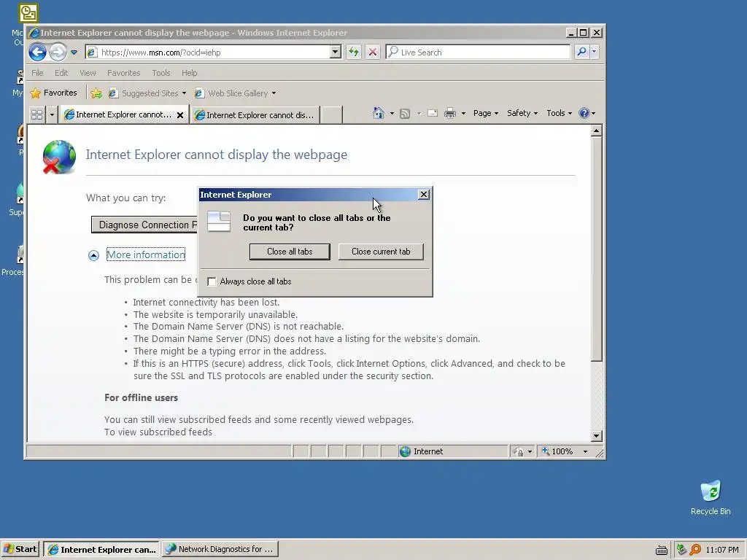This screenshot has width=747, height=560.
Task: Click Diagnose Connection Problems button
Action: pyautogui.click(x=145, y=225)
